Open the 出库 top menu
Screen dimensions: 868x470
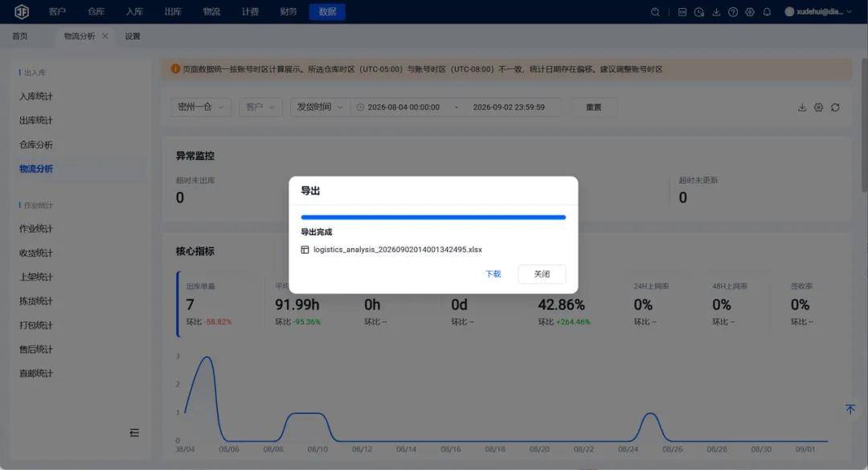coord(173,11)
